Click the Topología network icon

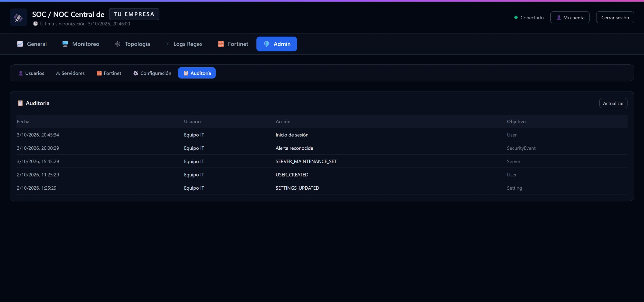[x=118, y=44]
